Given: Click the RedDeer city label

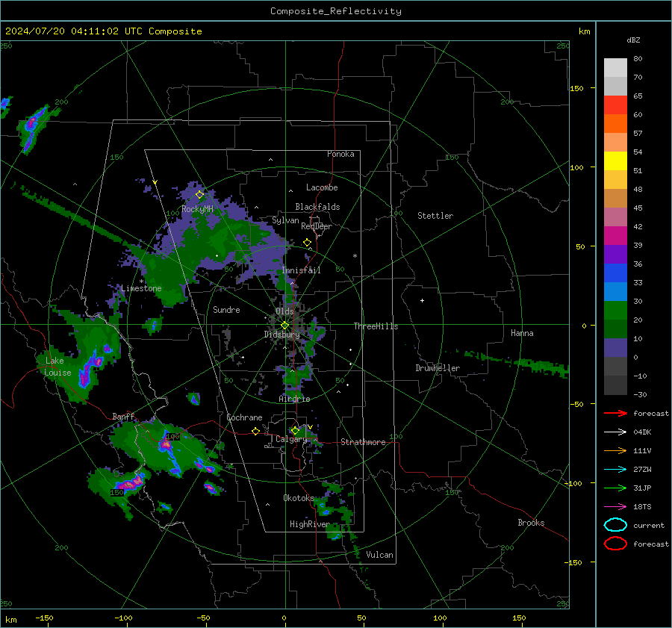Looking at the screenshot, I should pos(317,226).
